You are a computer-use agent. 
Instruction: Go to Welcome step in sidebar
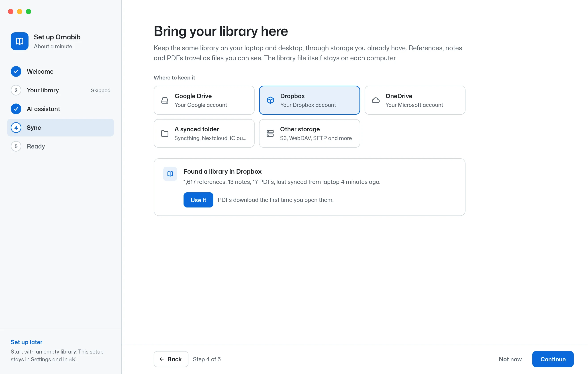point(61,71)
